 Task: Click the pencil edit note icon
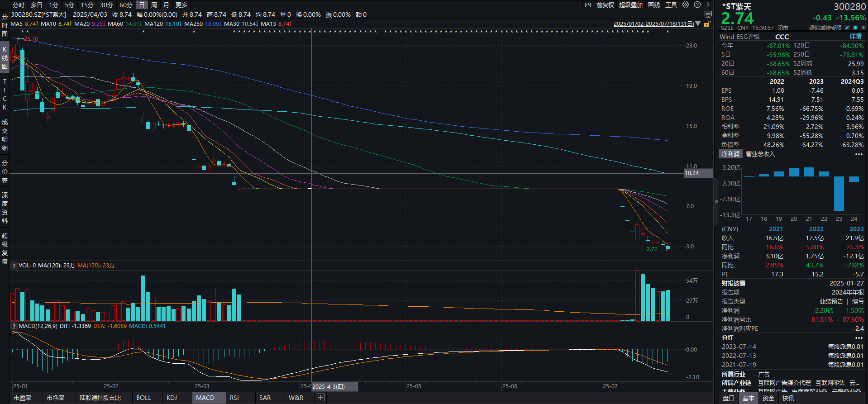tap(847, 28)
